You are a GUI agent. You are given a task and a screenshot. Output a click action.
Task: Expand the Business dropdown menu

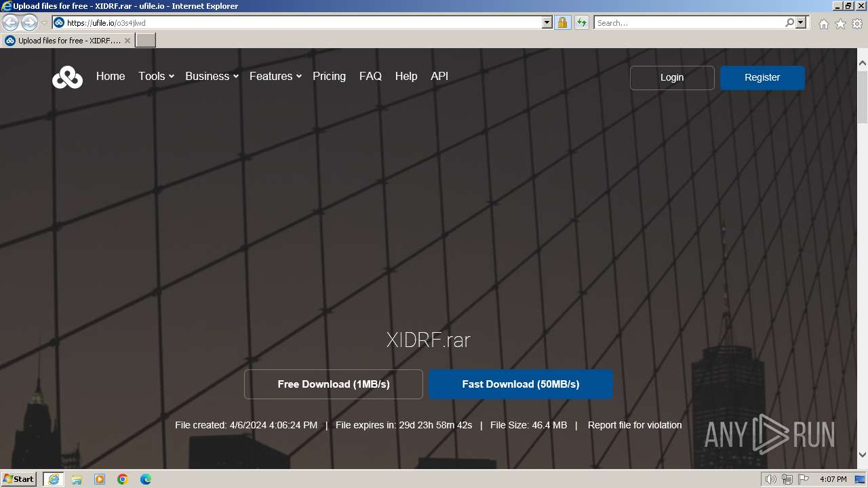[x=212, y=77]
